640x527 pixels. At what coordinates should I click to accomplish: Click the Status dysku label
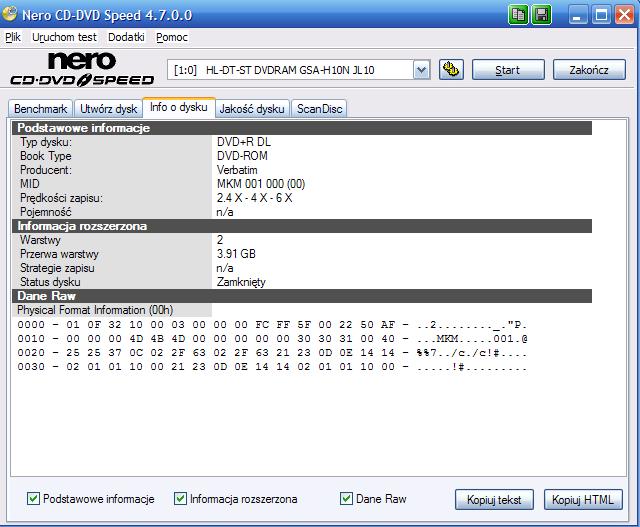pos(50,282)
